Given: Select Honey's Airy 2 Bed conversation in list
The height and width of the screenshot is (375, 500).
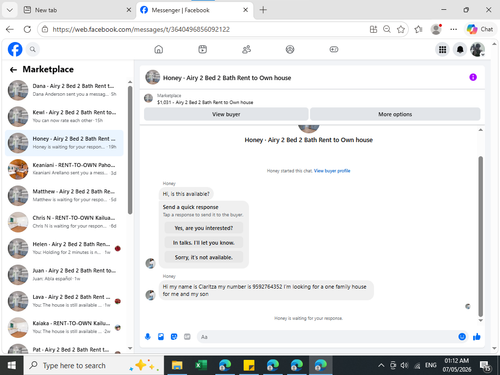Looking at the screenshot, I should pyautogui.click(x=64, y=143).
